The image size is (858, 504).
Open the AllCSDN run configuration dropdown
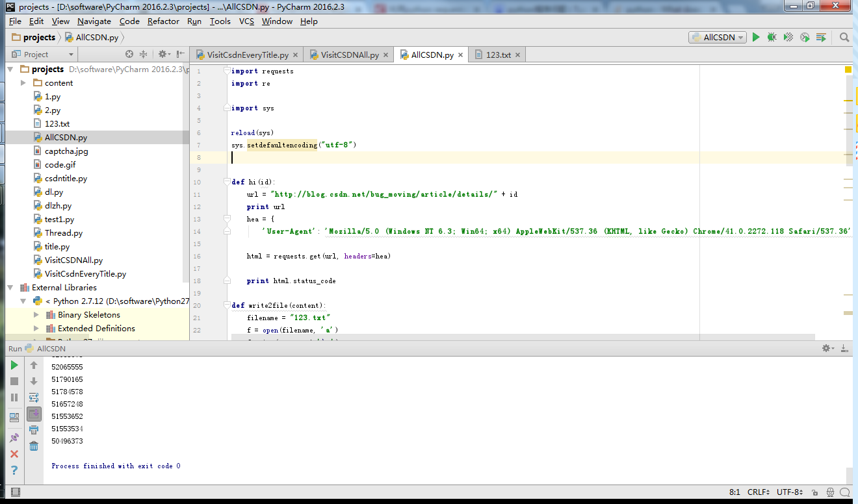[718, 38]
